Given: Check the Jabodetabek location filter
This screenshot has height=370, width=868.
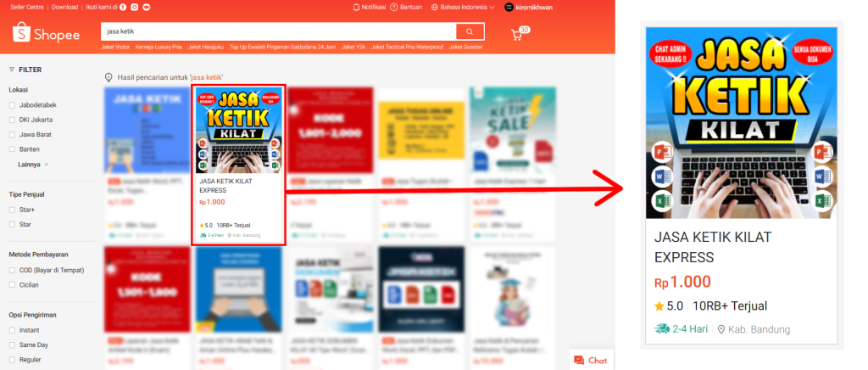Looking at the screenshot, I should (x=12, y=104).
